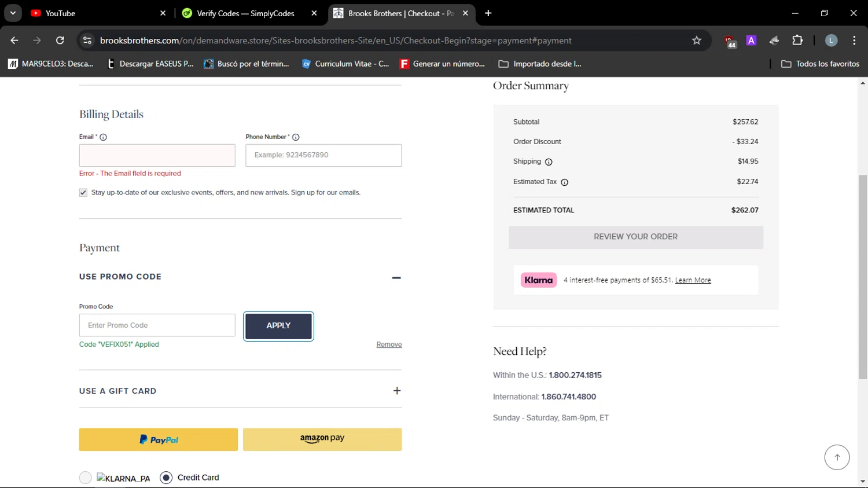This screenshot has height=488, width=868.
Task: Collapse the Use Promo Code section
Action: point(396,277)
